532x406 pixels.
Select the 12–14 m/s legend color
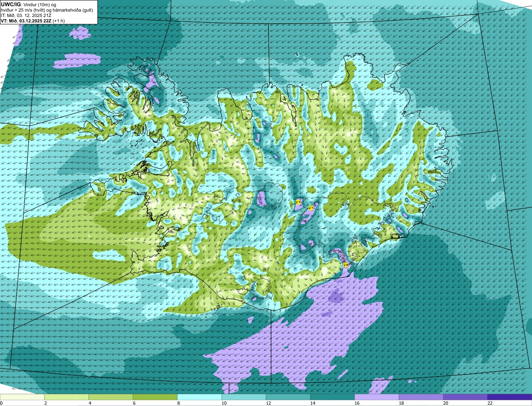coord(288,397)
